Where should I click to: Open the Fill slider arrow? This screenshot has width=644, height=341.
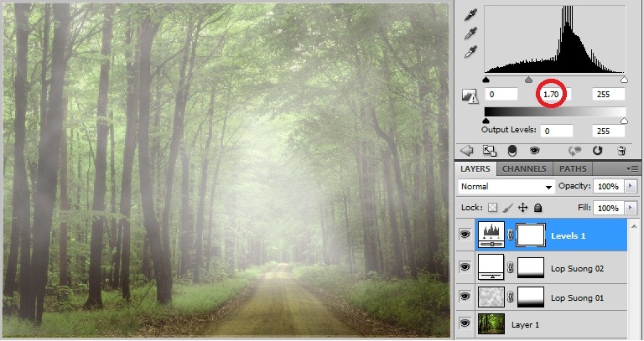tap(631, 208)
